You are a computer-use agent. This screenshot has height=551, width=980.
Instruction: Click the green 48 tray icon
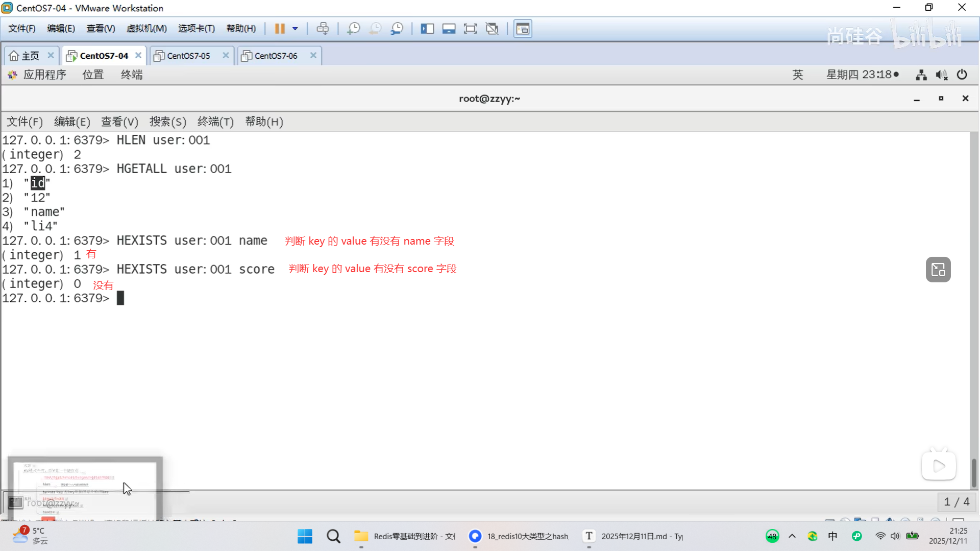(x=772, y=536)
